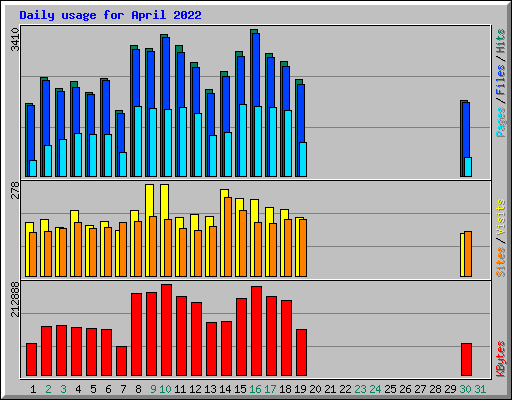Image resolution: width=512 pixels, height=400 pixels.
Task: Click the cyan pages bar for day 30
Action: point(468,167)
